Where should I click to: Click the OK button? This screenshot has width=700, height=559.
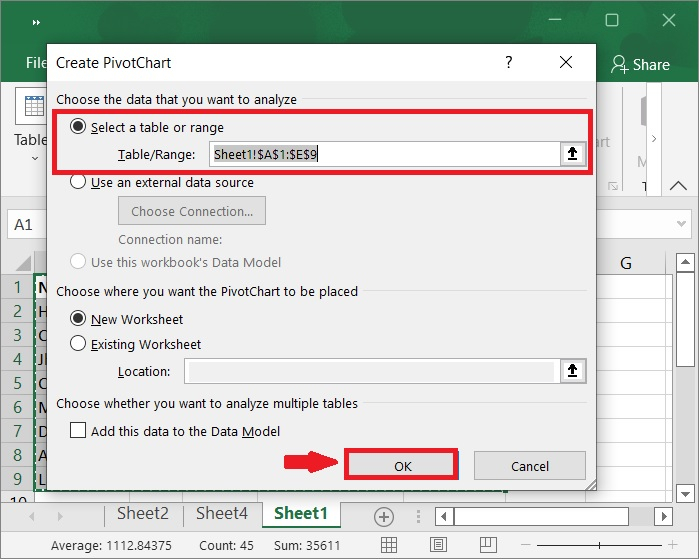tap(402, 466)
